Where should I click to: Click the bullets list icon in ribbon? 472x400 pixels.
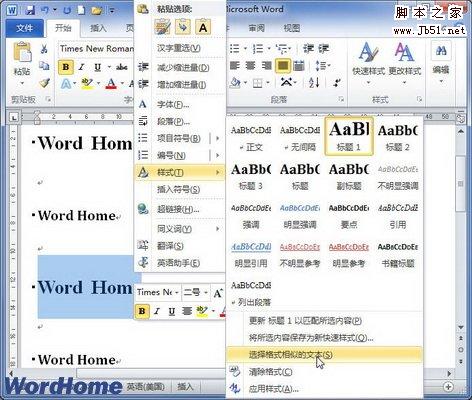click(235, 49)
